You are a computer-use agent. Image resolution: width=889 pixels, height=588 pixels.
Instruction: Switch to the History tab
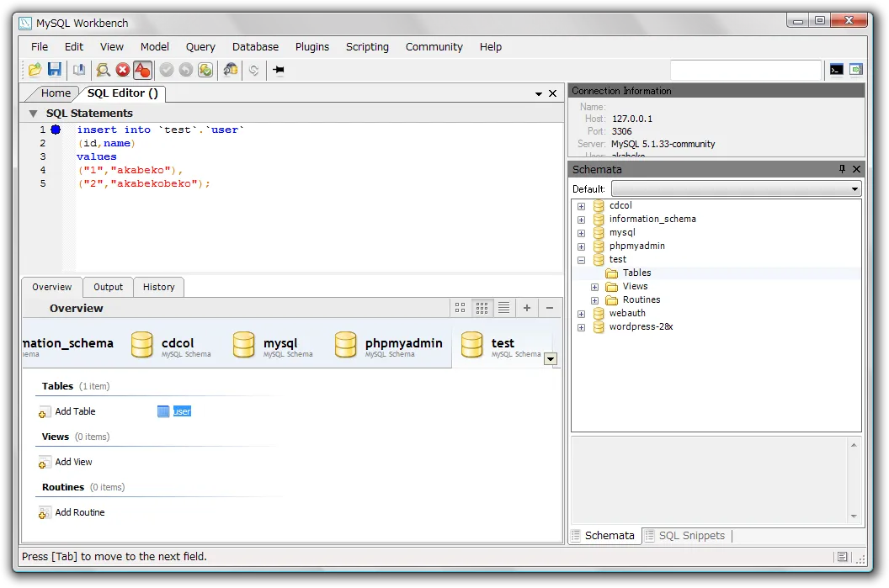pos(158,287)
